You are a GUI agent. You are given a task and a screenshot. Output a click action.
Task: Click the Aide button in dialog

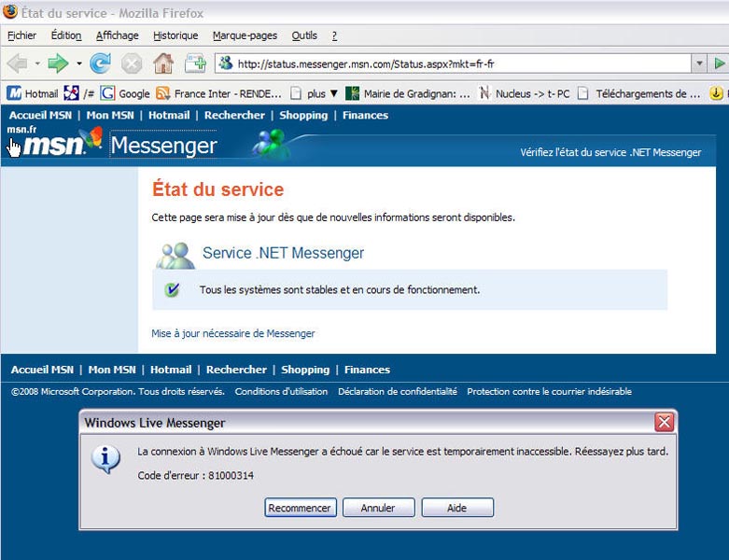pos(457,508)
